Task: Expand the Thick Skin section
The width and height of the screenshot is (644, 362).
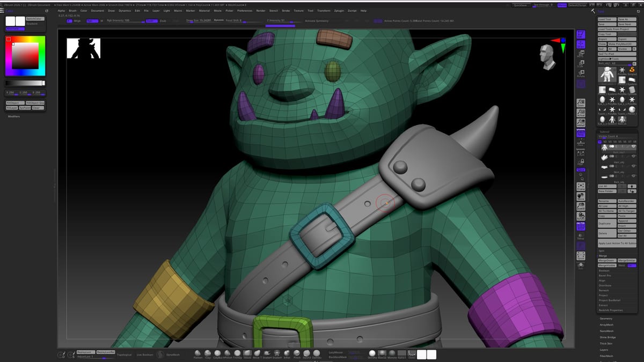Action: coord(606,343)
